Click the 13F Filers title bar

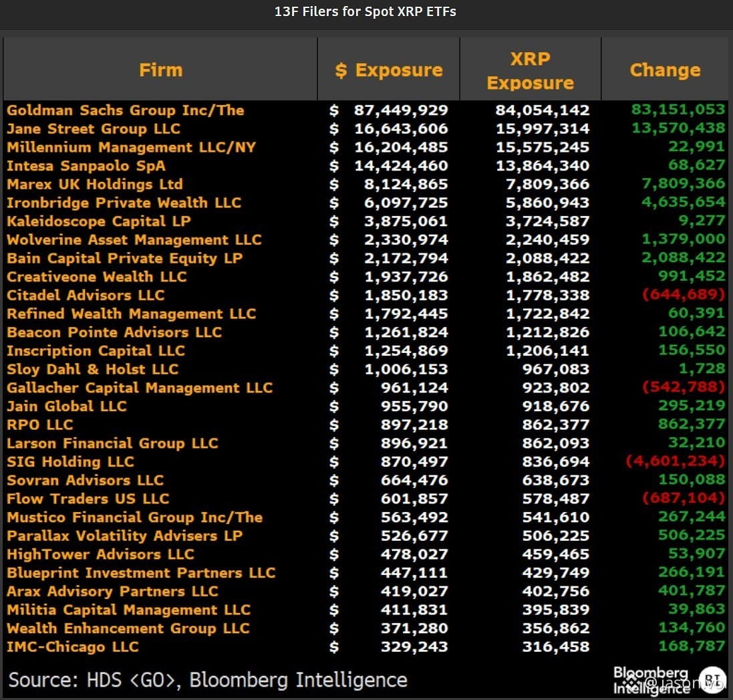click(x=365, y=11)
